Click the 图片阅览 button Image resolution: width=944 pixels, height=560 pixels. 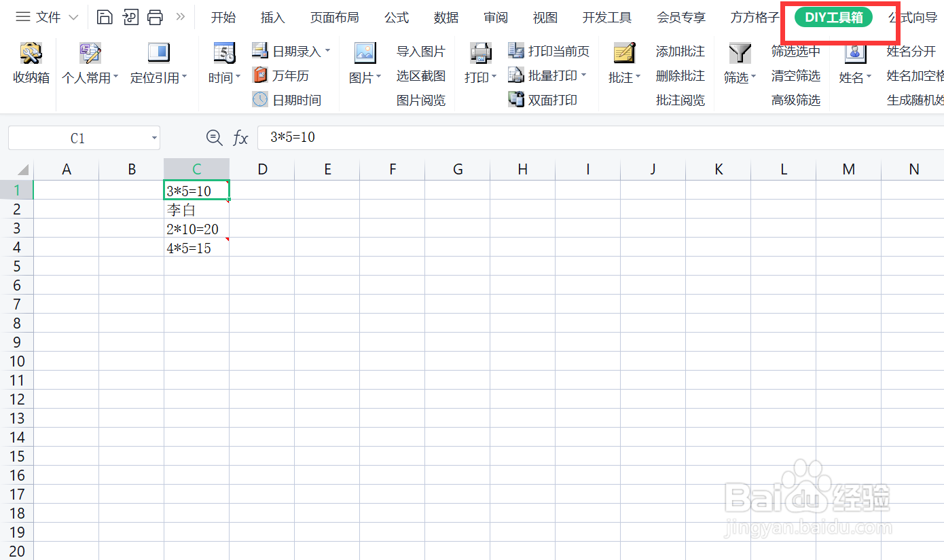(421, 100)
